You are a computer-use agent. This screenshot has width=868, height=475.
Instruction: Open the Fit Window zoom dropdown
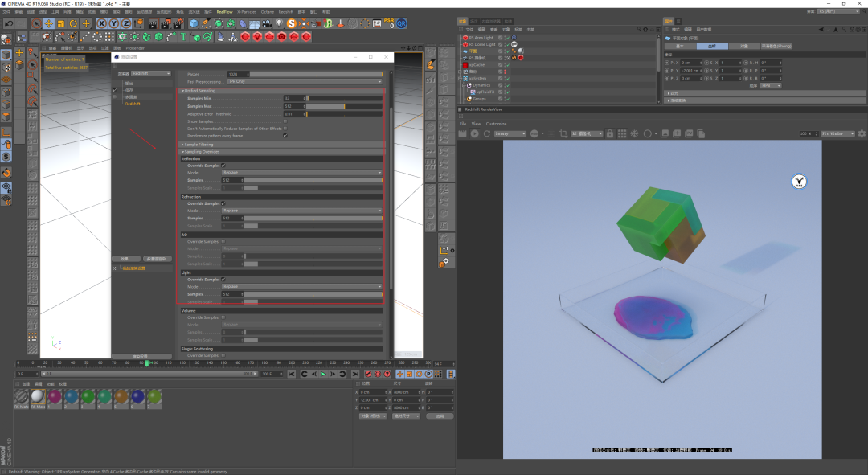click(x=838, y=133)
